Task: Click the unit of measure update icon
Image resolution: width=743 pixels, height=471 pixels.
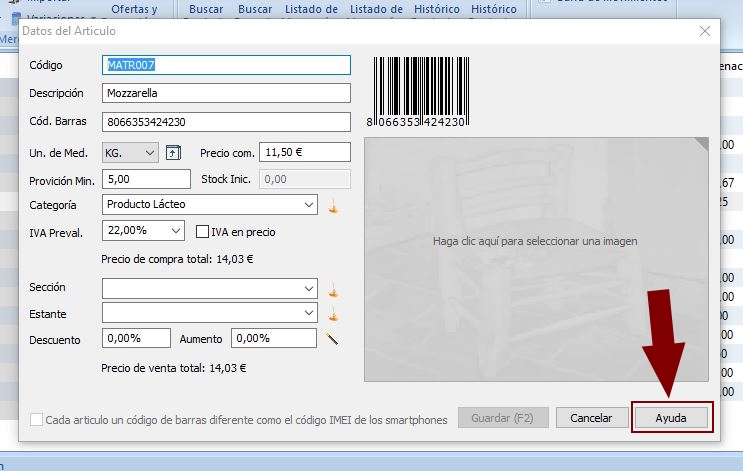Action: point(173,153)
